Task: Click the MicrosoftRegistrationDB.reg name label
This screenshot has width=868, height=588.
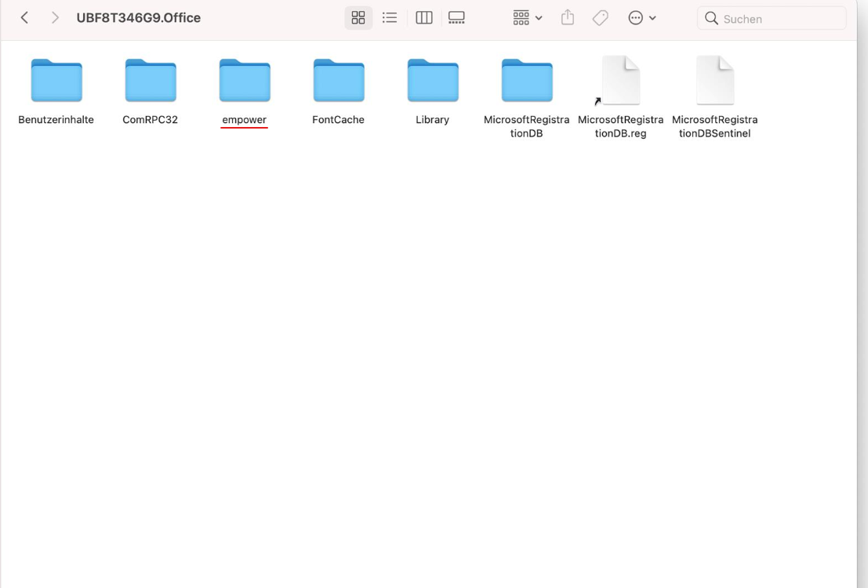Action: tap(620, 126)
